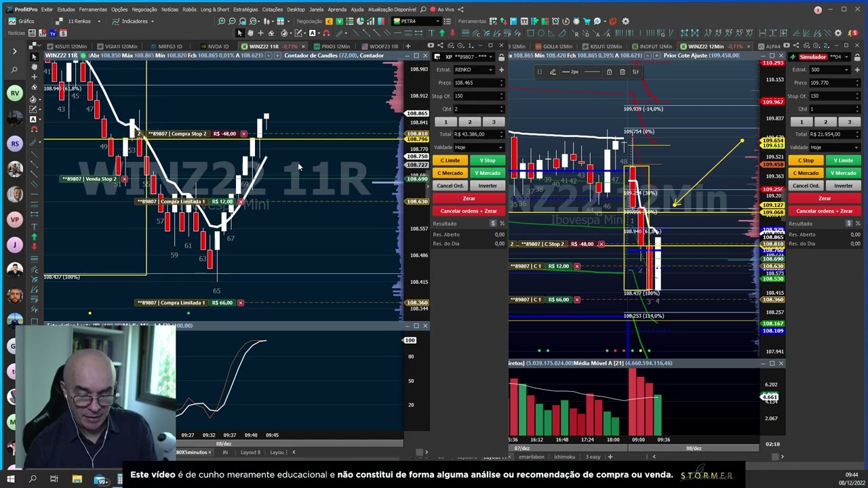
Task: Select the red down arrow drawing tool
Action: [x=452, y=33]
